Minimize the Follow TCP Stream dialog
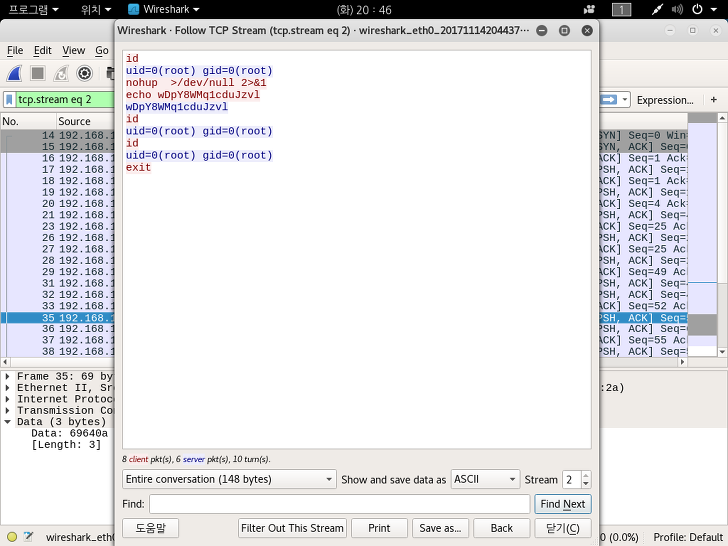The height and width of the screenshot is (546, 728). tap(541, 31)
